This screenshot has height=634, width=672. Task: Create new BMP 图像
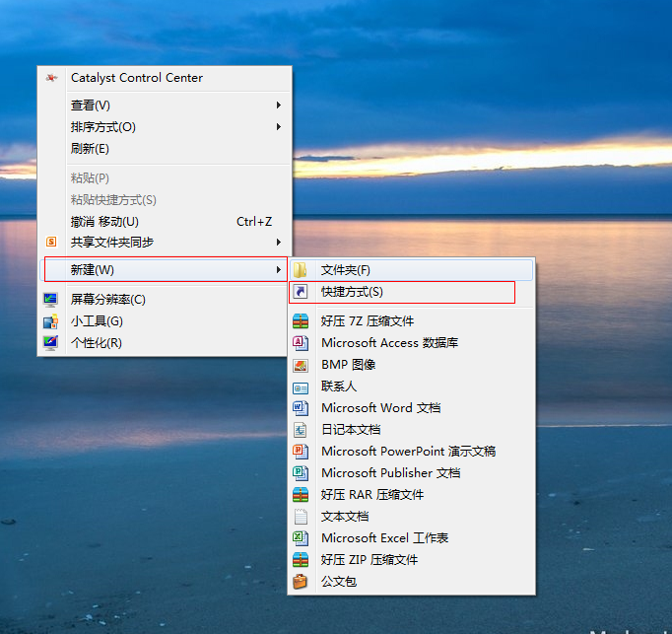412,365
